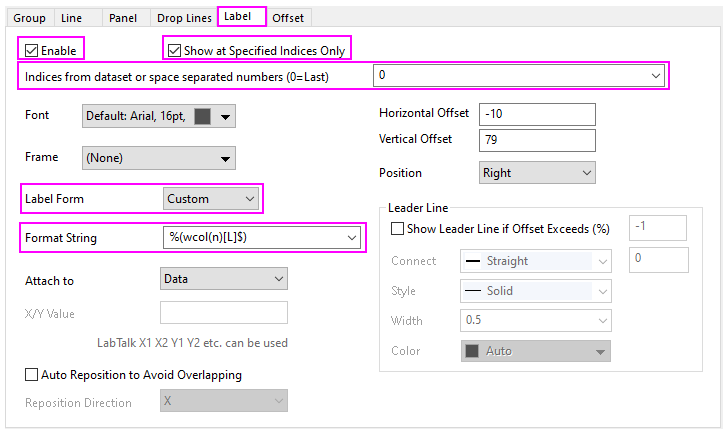Expand the Format String combo box
Viewport: 726px width, 431px height.
262,237
